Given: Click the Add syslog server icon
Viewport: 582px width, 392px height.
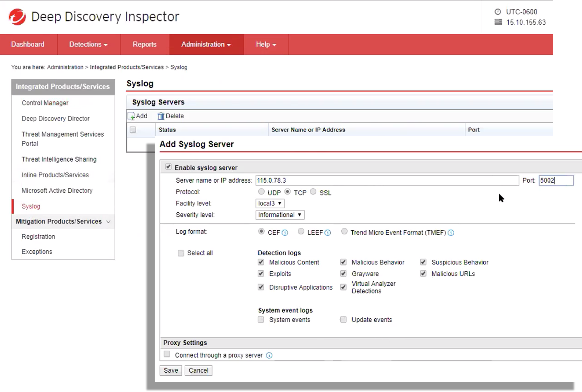Looking at the screenshot, I should pos(131,116).
